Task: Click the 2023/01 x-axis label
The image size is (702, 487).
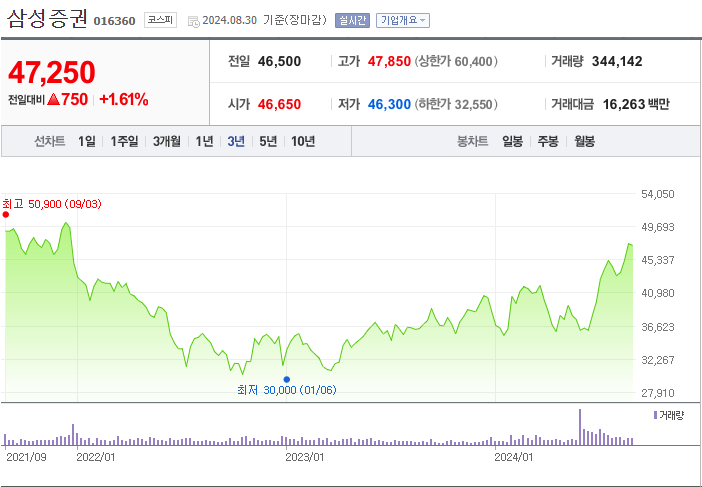Action: tap(305, 457)
